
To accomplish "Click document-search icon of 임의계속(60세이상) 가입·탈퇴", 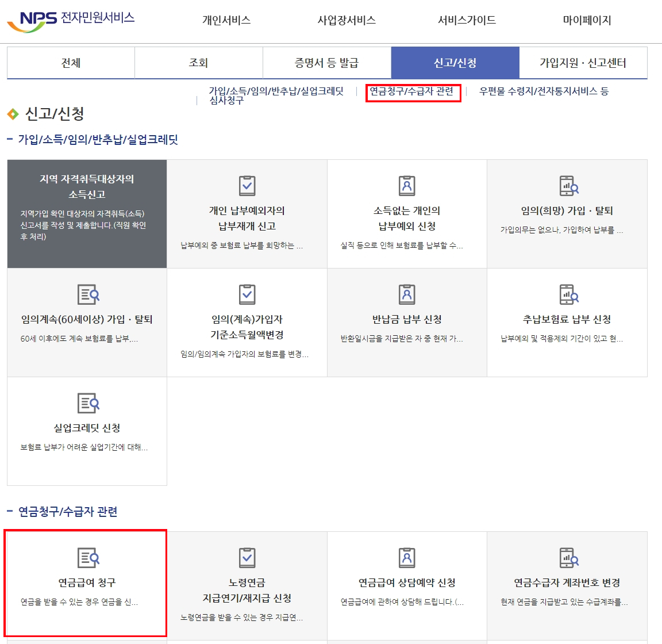I will [x=88, y=294].
